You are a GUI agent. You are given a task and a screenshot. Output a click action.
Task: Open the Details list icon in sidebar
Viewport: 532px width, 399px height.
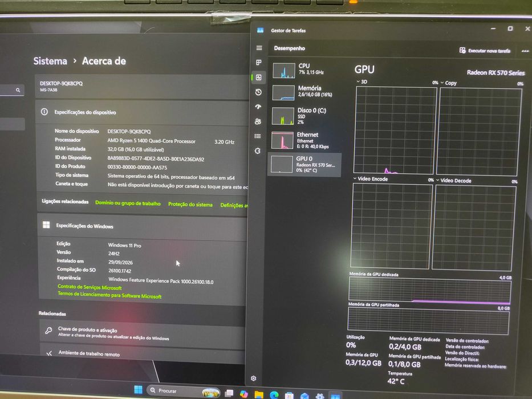(258, 136)
